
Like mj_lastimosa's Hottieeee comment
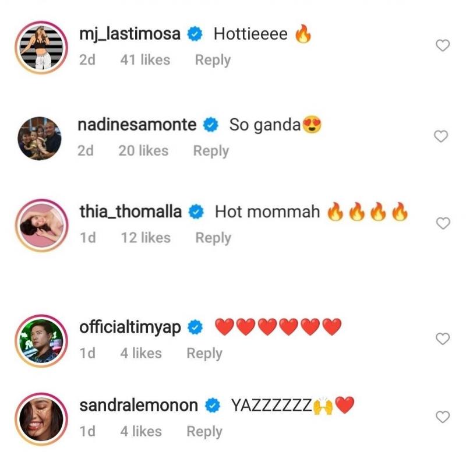[x=443, y=46]
